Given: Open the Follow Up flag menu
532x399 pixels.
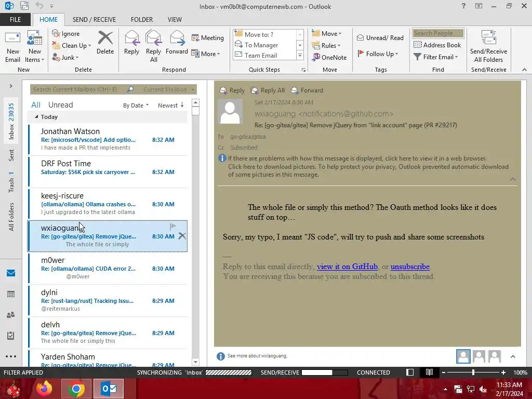Looking at the screenshot, I should [x=378, y=54].
